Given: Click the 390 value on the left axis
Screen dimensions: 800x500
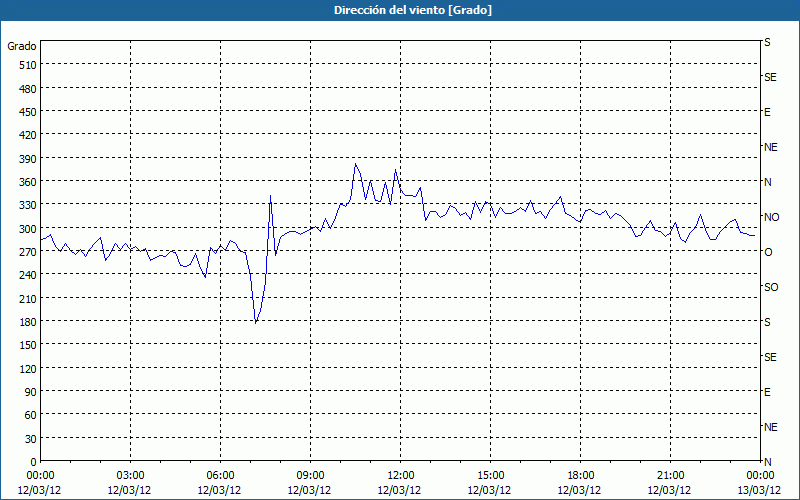Looking at the screenshot, I should 28,159.
